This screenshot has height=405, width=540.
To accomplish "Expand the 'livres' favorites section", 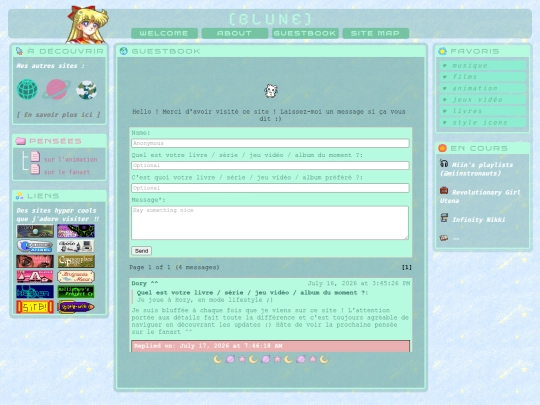I will (x=482, y=111).
